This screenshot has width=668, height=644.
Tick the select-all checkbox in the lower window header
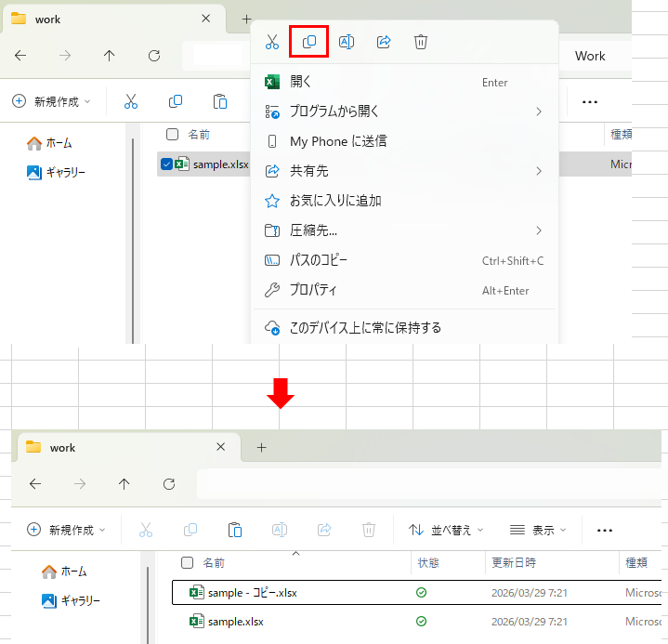[x=188, y=563]
